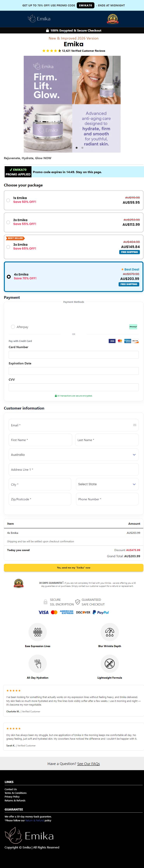
Task: Select the 2x Emika package radio
Action: click(8, 222)
